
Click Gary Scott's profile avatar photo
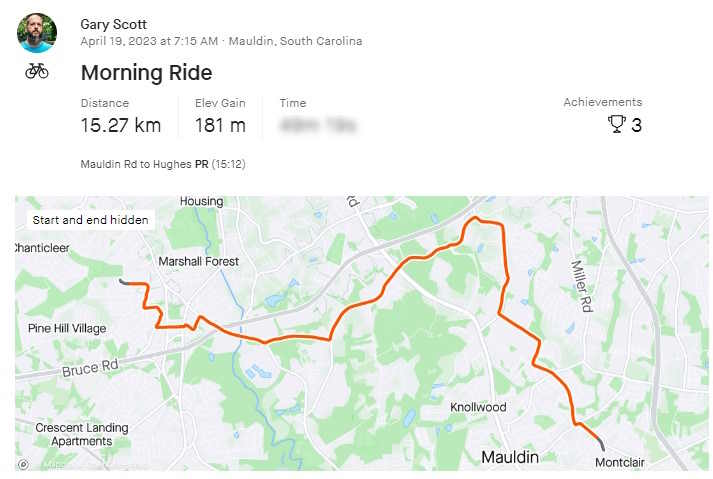point(37,33)
